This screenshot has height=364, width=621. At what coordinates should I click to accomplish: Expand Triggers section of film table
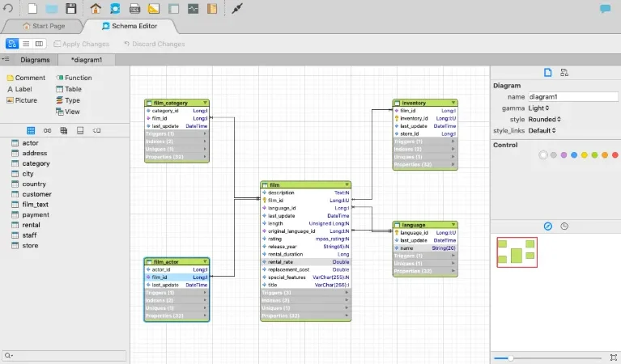click(x=306, y=292)
